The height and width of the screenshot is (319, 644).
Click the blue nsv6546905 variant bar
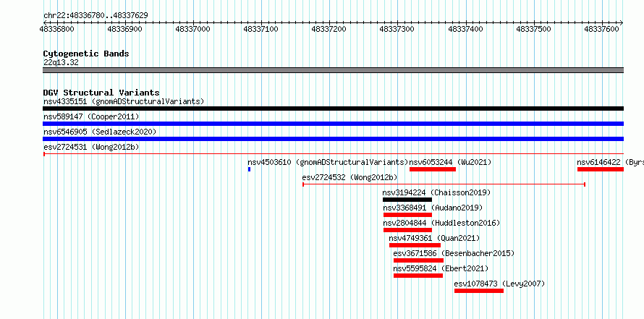(x=333, y=139)
